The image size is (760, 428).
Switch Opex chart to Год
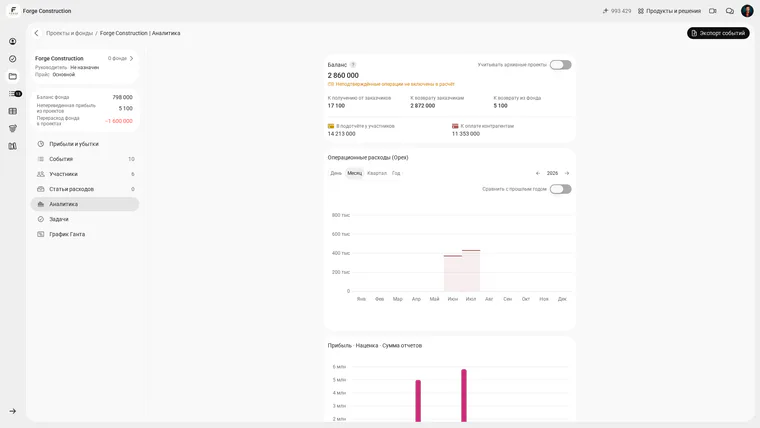point(396,173)
